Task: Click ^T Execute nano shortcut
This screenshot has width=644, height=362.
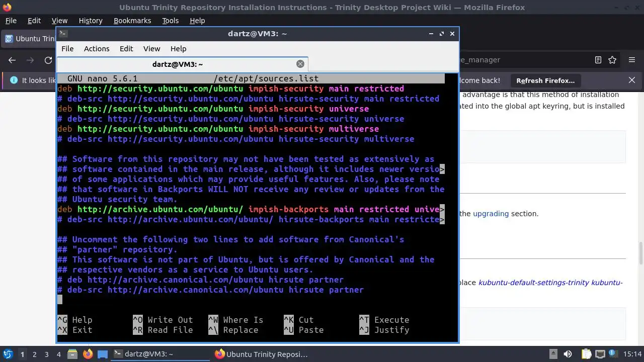Action: point(384,320)
